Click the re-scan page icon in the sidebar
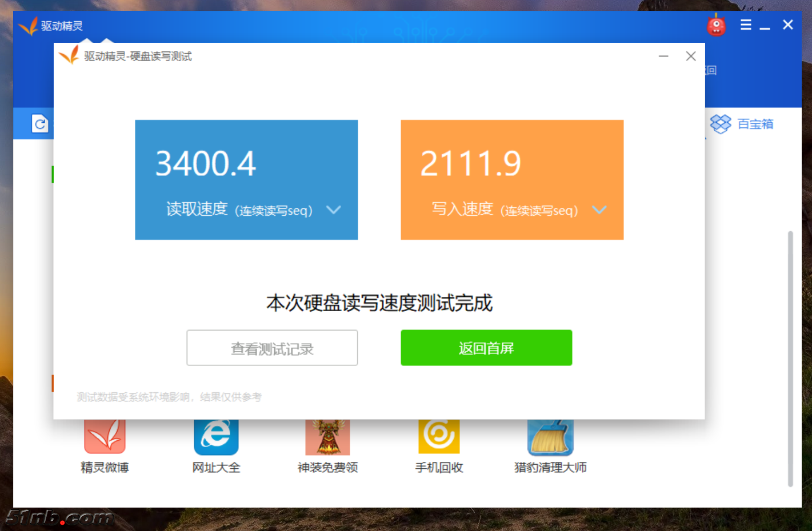 tap(39, 123)
